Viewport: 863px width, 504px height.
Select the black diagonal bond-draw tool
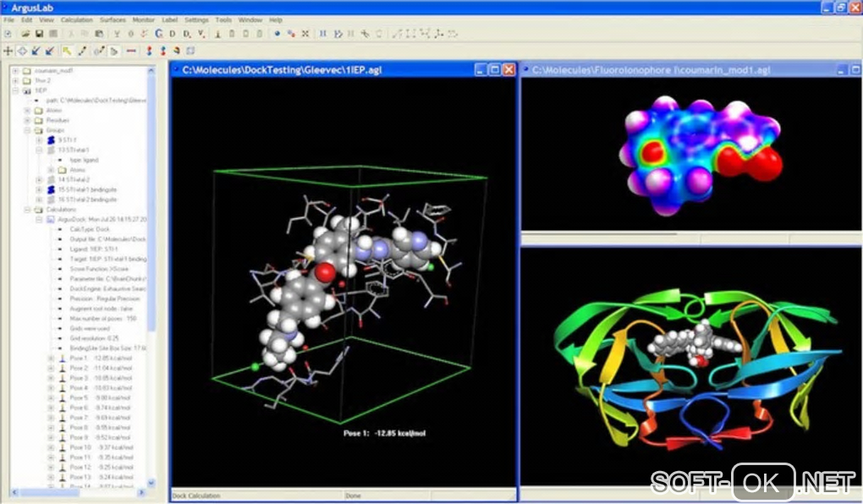(82, 51)
